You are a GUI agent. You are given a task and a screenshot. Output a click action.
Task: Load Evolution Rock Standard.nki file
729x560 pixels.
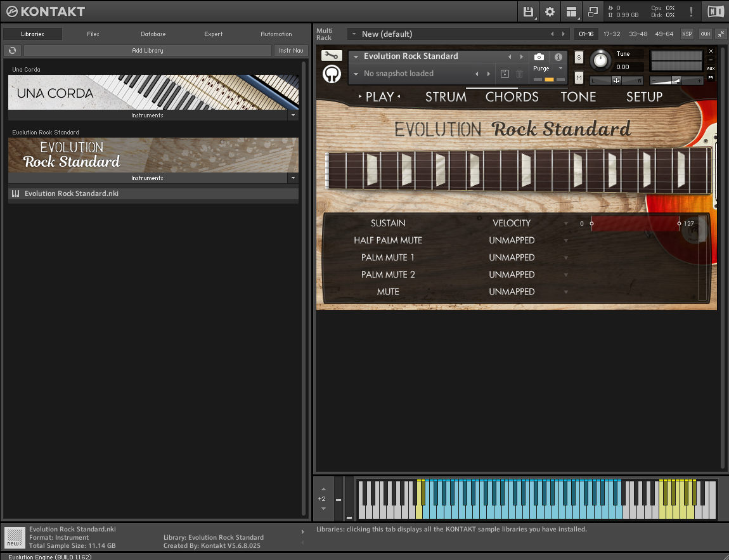pyautogui.click(x=153, y=193)
